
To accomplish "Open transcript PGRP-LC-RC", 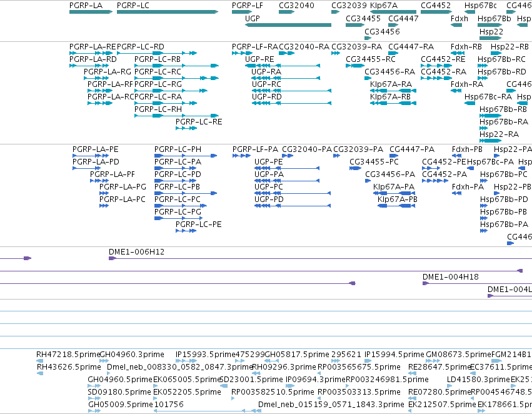I will tap(158, 72).
